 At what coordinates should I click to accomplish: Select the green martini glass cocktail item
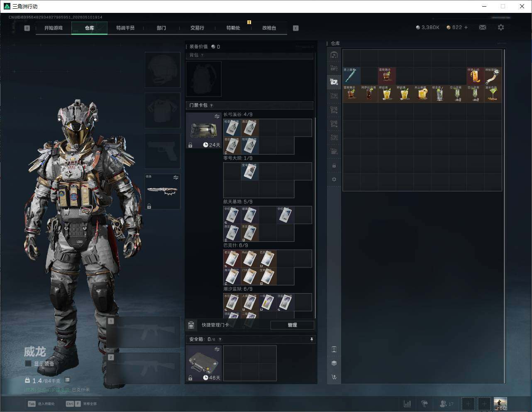493,94
